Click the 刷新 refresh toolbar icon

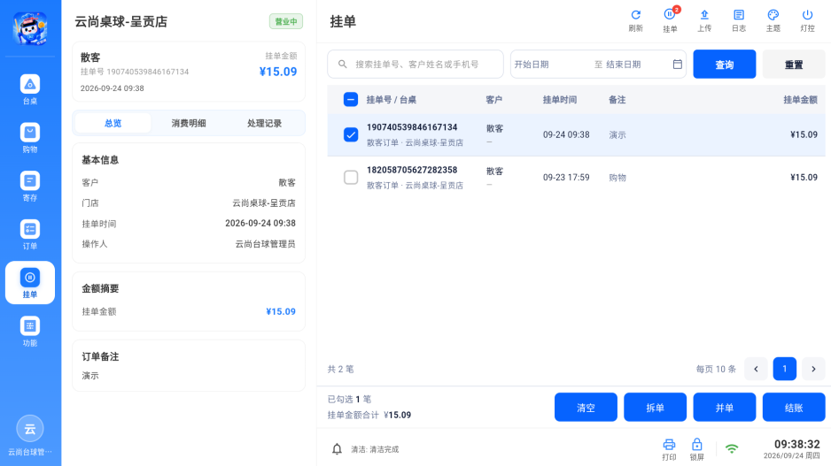[x=635, y=21]
